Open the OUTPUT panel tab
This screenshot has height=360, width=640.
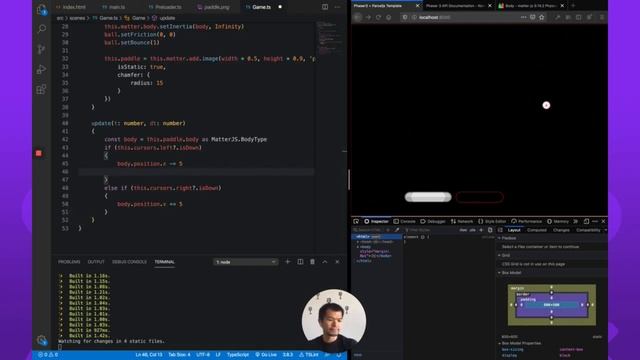pos(96,262)
